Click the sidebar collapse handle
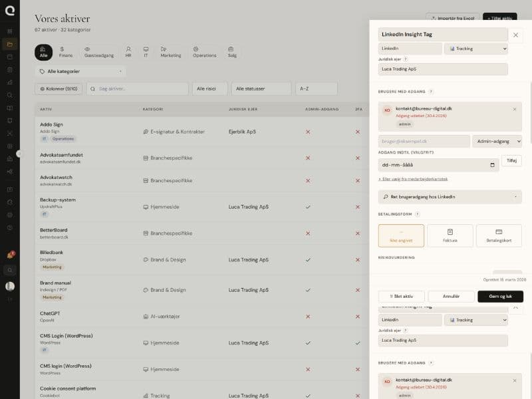 pos(19,154)
